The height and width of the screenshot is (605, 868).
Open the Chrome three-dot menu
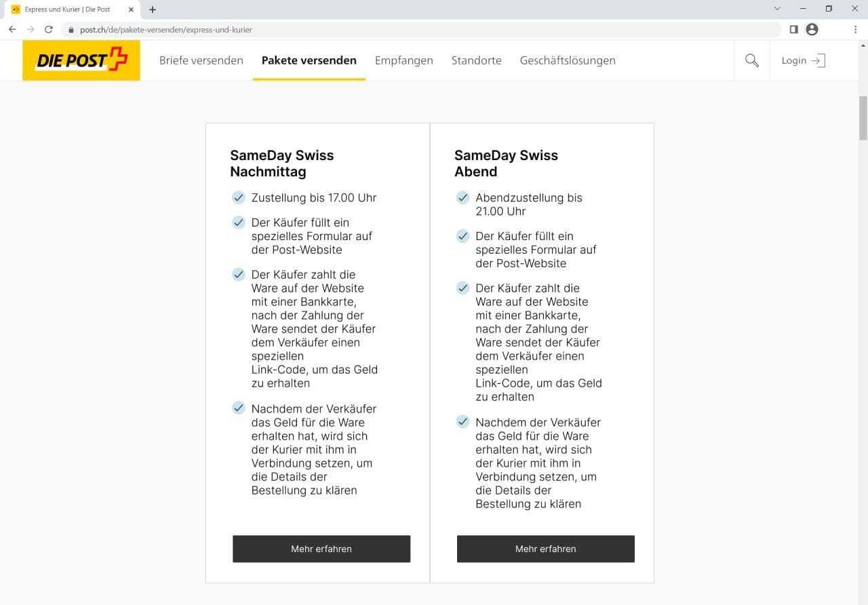(855, 29)
